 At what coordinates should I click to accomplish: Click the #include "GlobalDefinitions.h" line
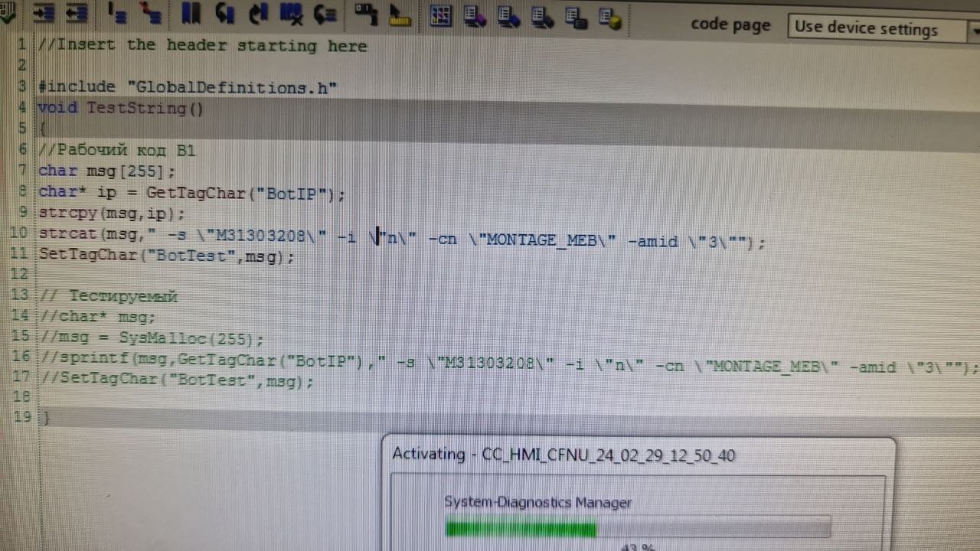(x=188, y=87)
